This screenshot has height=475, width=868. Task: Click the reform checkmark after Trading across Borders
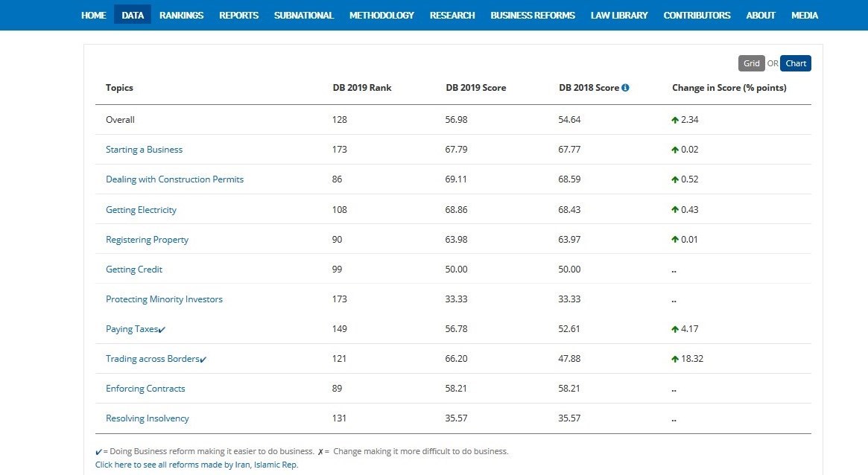pos(203,360)
